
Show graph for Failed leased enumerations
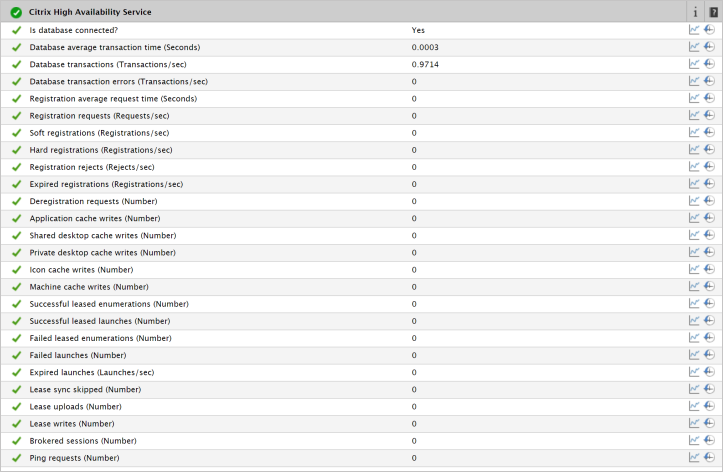click(x=694, y=337)
